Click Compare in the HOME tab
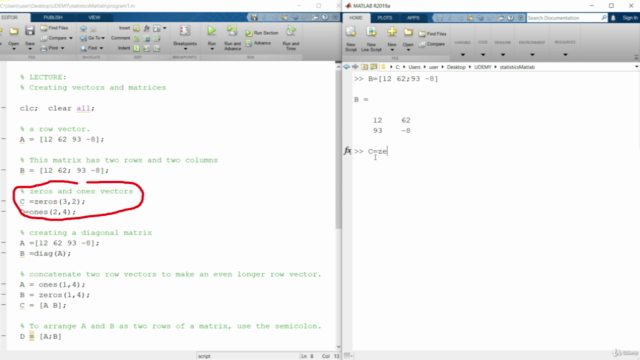 click(x=432, y=44)
